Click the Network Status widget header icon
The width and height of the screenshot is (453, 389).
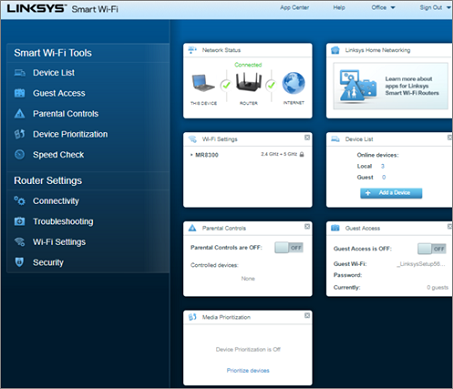[192, 50]
